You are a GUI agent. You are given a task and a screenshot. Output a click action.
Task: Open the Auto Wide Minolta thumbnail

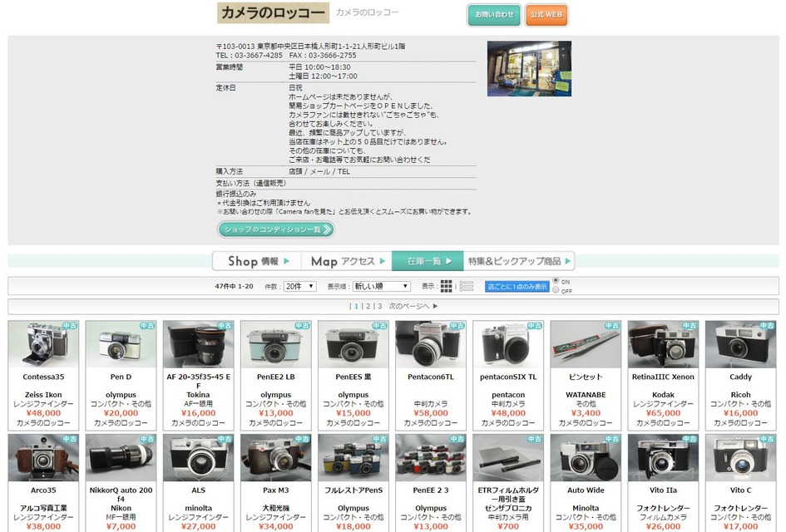coord(586,457)
